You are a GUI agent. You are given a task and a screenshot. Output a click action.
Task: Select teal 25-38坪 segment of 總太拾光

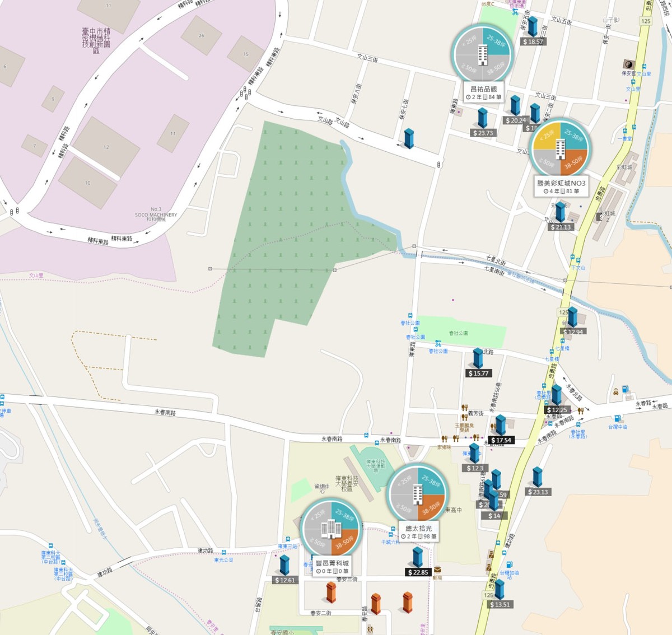pos(432,480)
